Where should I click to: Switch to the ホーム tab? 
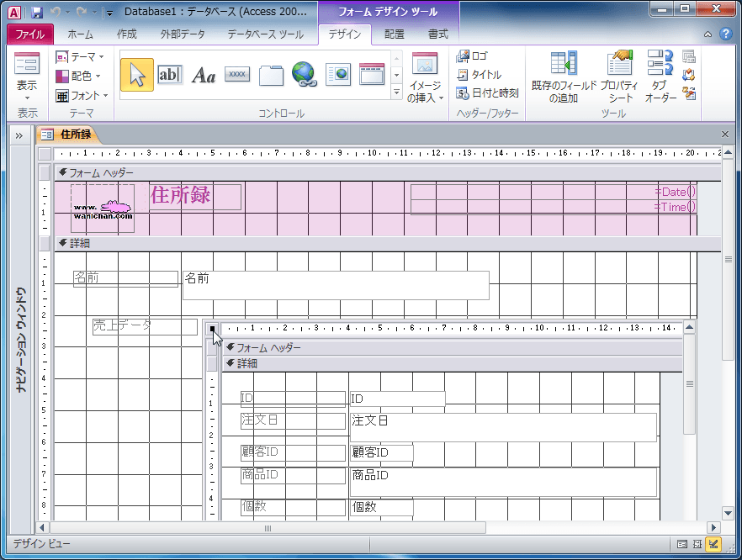pyautogui.click(x=80, y=34)
